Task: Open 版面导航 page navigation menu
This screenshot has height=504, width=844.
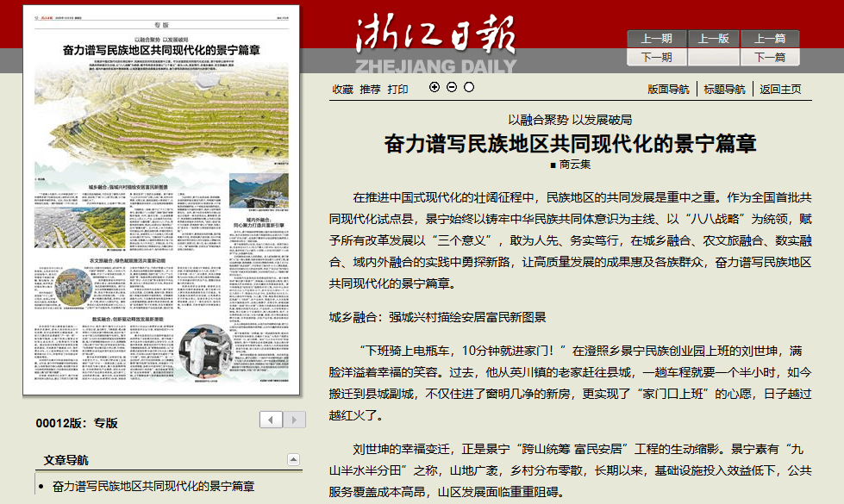Action: tap(668, 90)
